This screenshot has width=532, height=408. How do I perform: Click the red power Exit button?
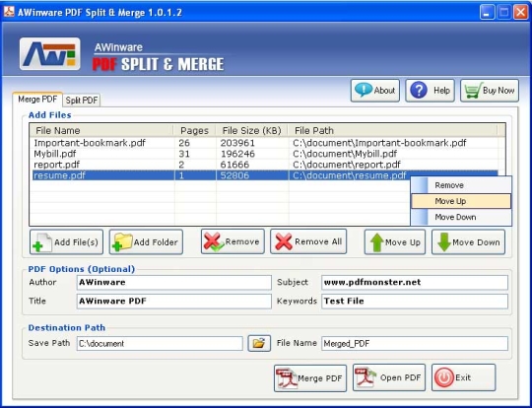pyautogui.click(x=463, y=377)
